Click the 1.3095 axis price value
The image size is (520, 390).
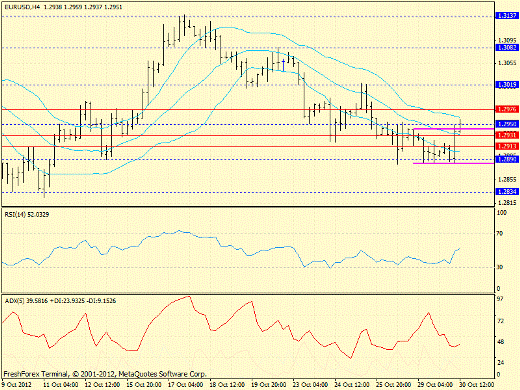[507, 41]
